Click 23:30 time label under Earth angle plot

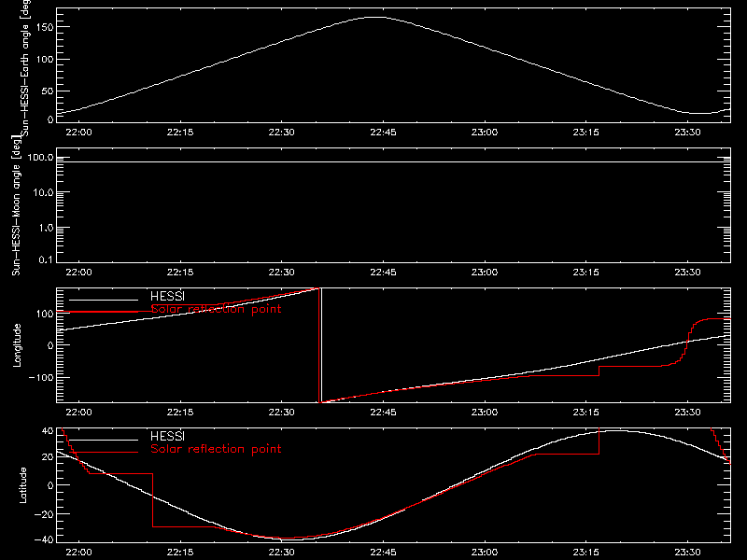click(687, 132)
